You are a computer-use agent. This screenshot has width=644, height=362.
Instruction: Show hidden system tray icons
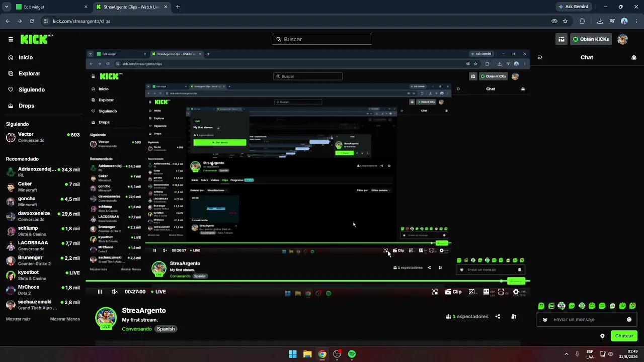567,354
